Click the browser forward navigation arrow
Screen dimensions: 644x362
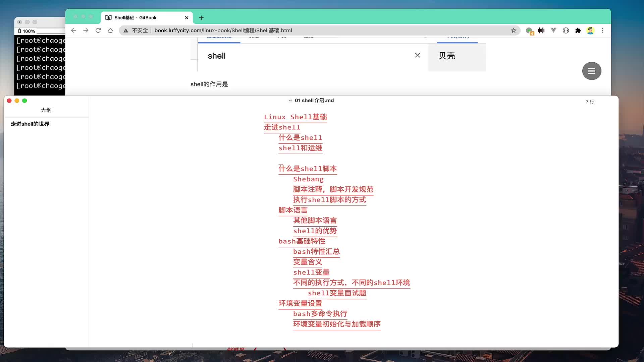(86, 31)
